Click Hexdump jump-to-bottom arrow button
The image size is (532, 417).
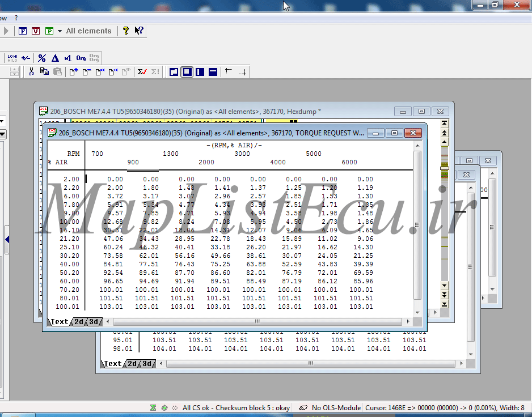click(445, 304)
